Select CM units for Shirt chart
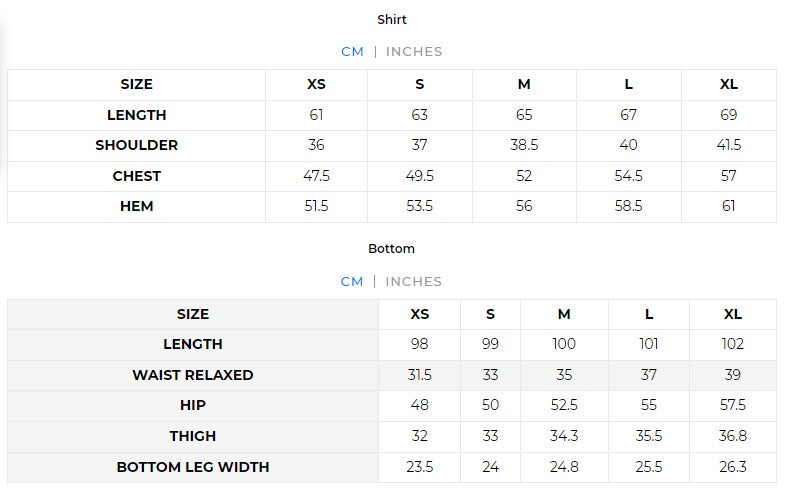Screen dimensions: 785x494 [x=352, y=51]
